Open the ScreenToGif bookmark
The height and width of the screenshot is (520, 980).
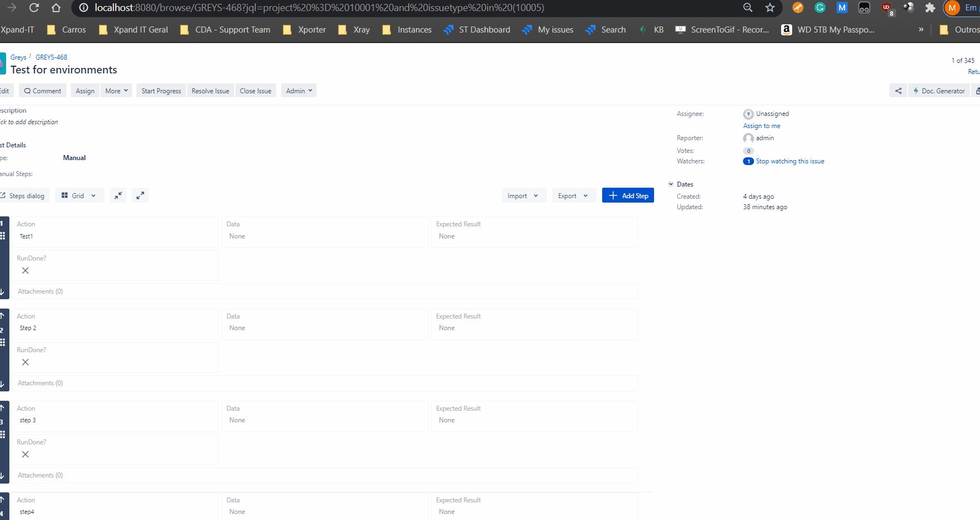(723, 30)
